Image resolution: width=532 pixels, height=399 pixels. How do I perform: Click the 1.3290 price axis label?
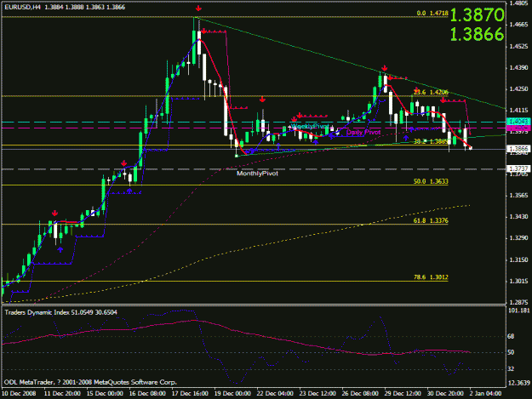[519, 238]
